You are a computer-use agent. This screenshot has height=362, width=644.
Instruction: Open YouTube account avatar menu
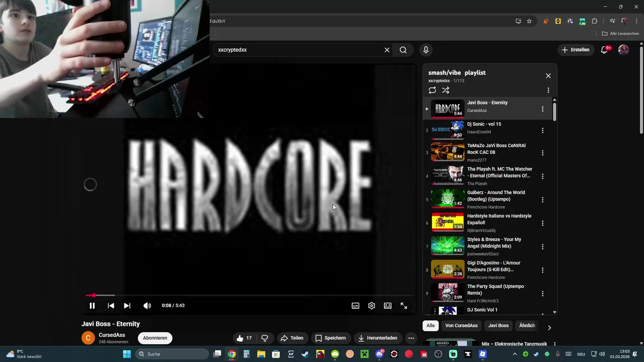click(623, 50)
